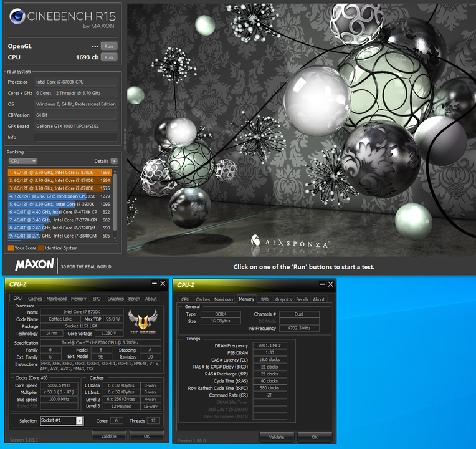The height and width of the screenshot is (449, 476).
Task: Click the TUF Gaming logo icon
Action: [143, 321]
